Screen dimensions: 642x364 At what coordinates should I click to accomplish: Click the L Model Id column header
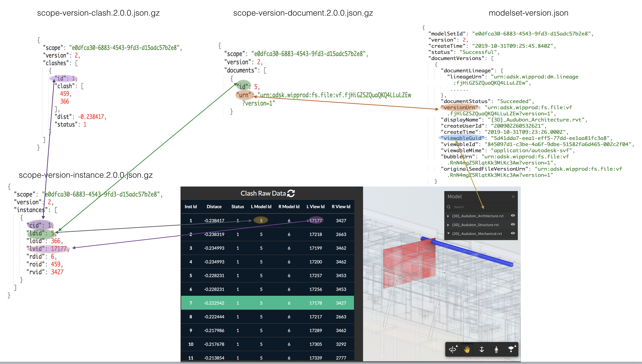pos(261,206)
